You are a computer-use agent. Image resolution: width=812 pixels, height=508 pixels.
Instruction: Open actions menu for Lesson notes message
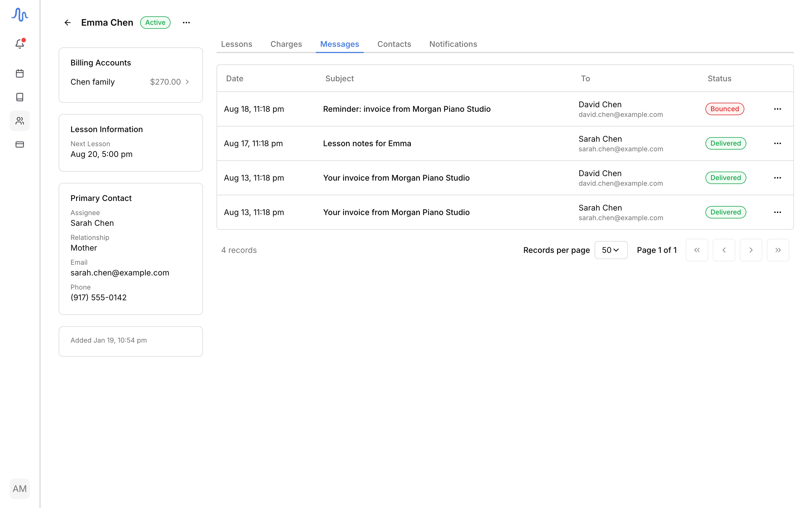tap(777, 143)
